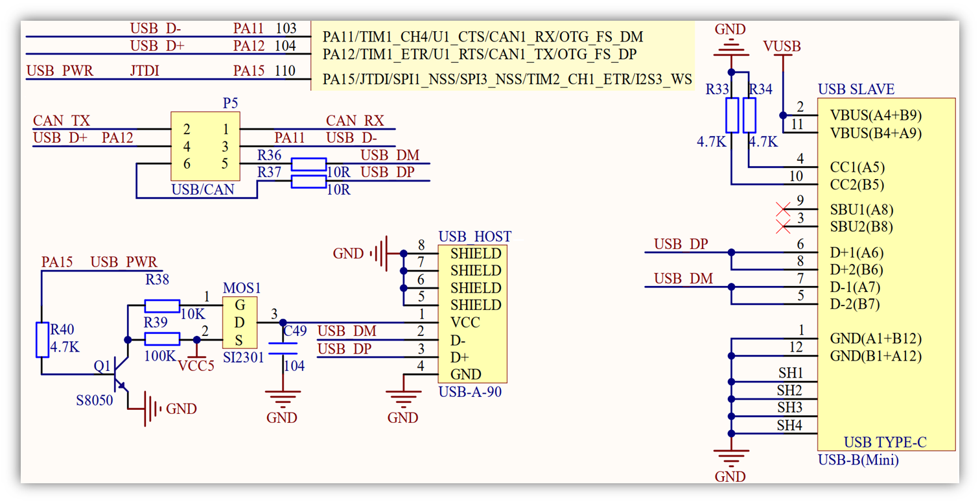Click the CAN_RX net label

click(x=355, y=121)
